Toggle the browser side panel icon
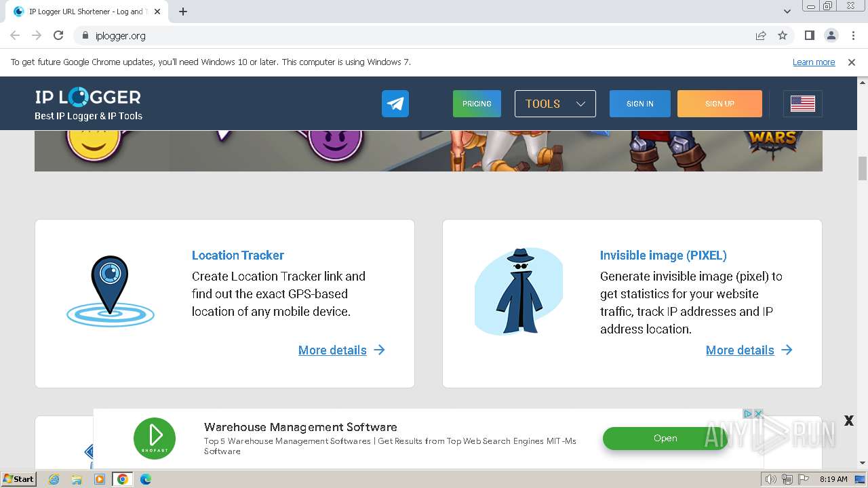Viewport: 868px width, 488px height. (x=809, y=35)
